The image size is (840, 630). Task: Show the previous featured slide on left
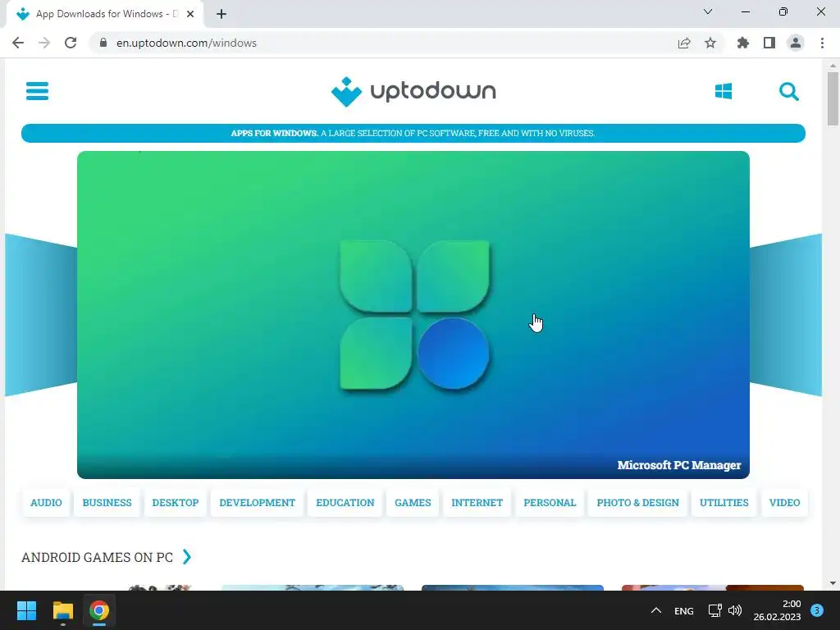(x=41, y=315)
